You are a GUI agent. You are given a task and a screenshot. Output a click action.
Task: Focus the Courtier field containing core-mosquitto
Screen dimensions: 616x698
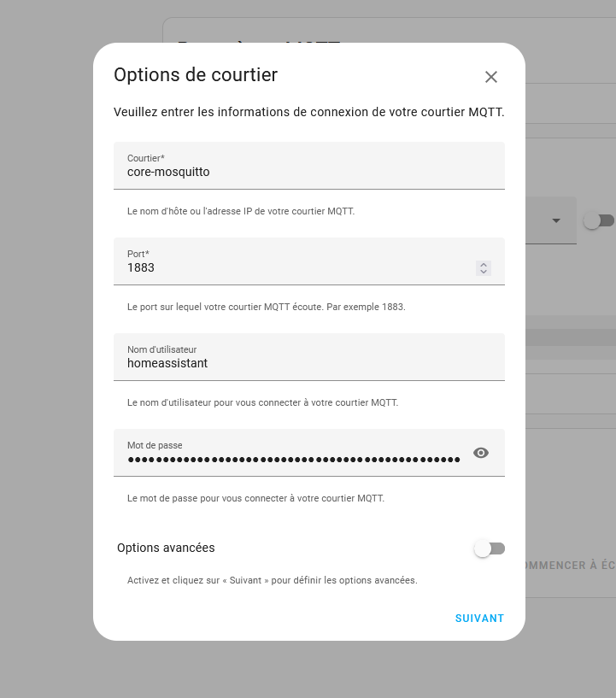coord(309,166)
